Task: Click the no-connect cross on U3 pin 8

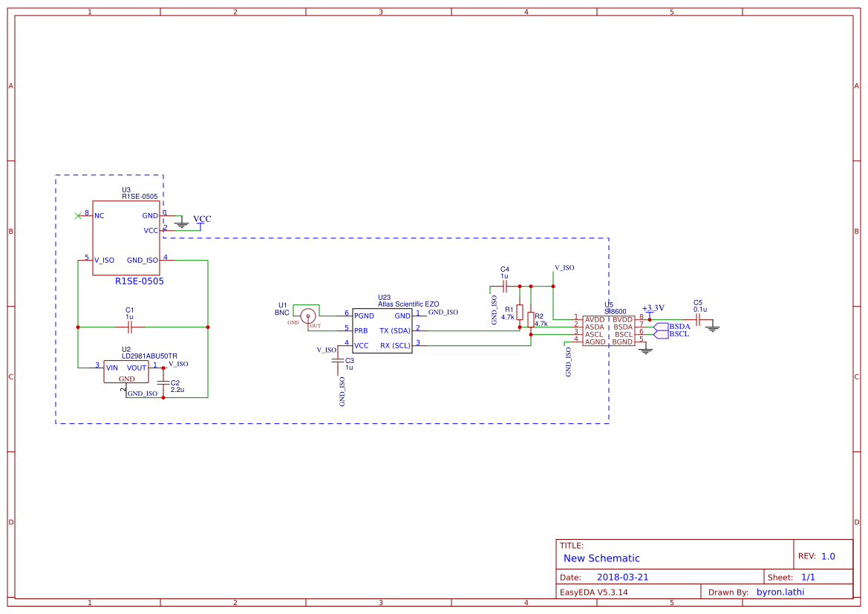Action: (79, 214)
